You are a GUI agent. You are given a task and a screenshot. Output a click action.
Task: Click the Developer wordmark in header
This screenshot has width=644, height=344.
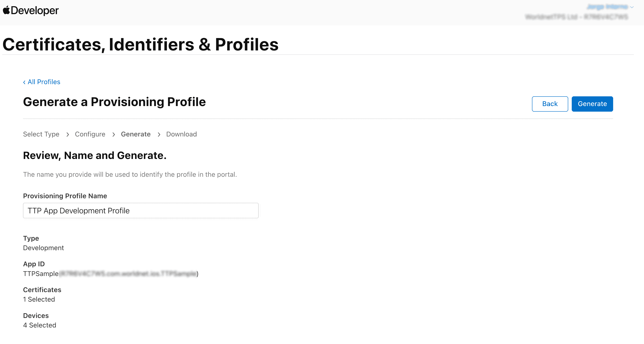point(35,11)
